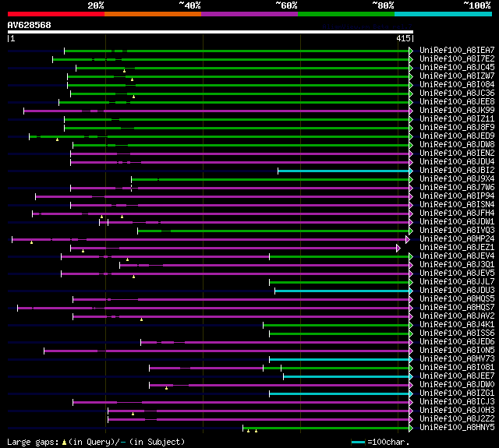Click the cyan A8JBI2 alignment bar
Viewport: 499px width, 448px height.
point(344,171)
